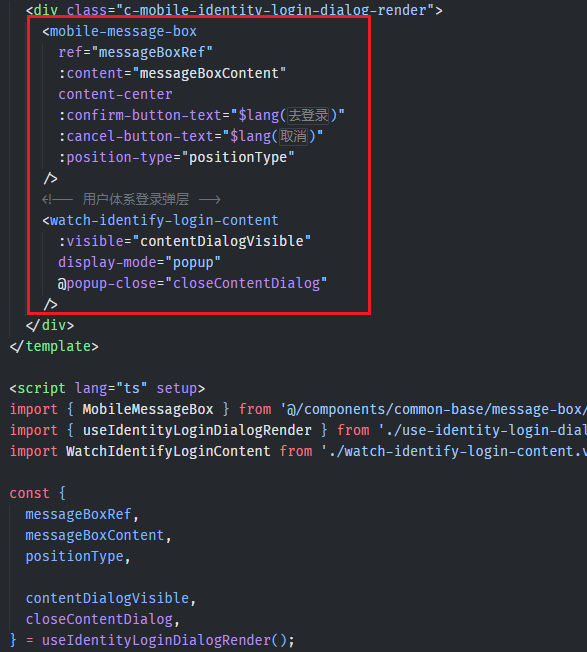Click the script lang="ts" setup tag
587x652 pixels.
pyautogui.click(x=107, y=388)
